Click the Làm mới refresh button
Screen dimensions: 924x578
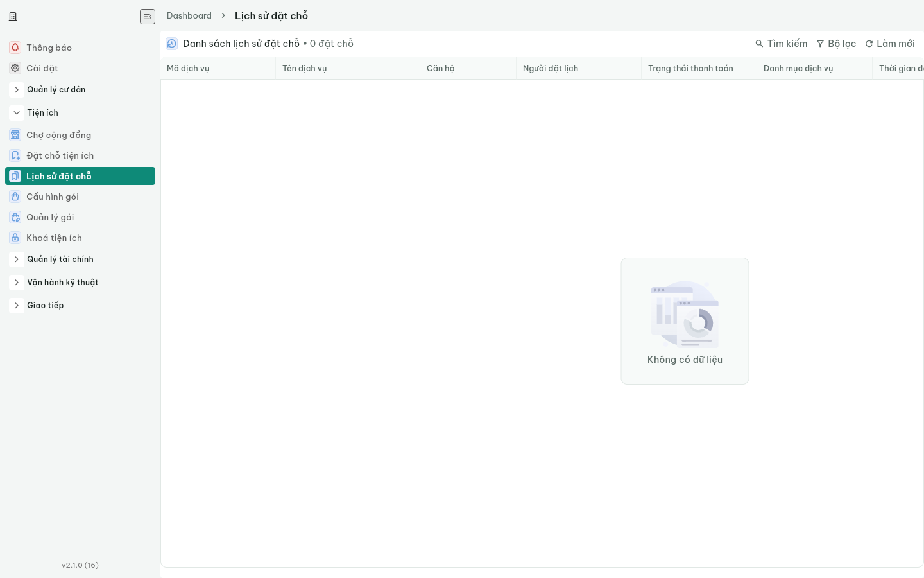point(890,44)
